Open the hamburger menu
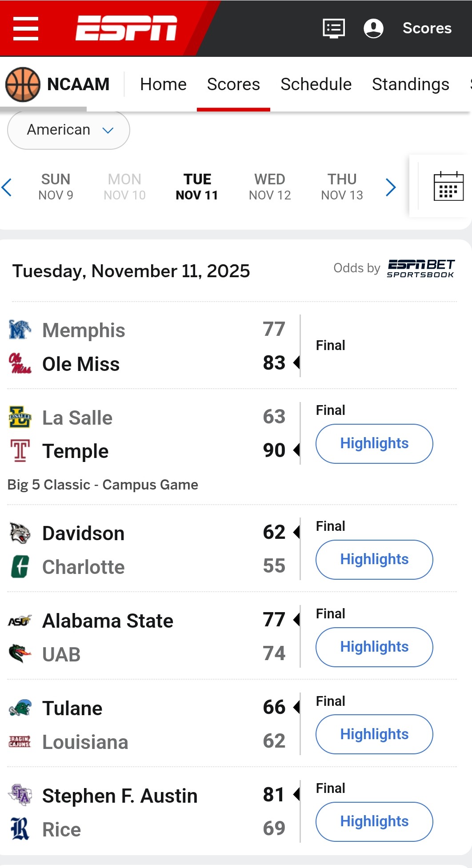Screen dimensions: 472x868 [x=26, y=28]
